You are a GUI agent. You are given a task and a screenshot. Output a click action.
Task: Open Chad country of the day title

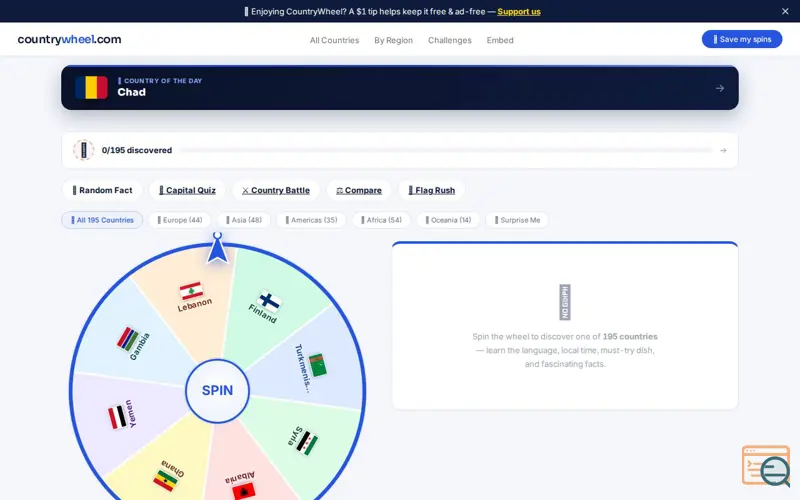pos(132,92)
